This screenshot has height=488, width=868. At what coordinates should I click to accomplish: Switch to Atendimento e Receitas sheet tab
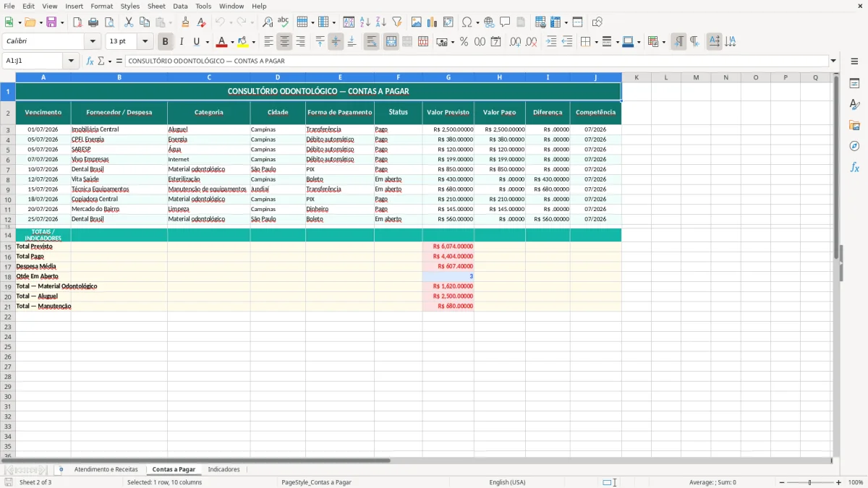point(106,469)
